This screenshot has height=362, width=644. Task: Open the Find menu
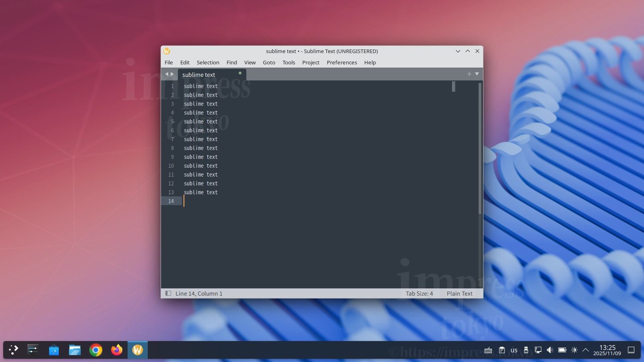tap(232, 62)
